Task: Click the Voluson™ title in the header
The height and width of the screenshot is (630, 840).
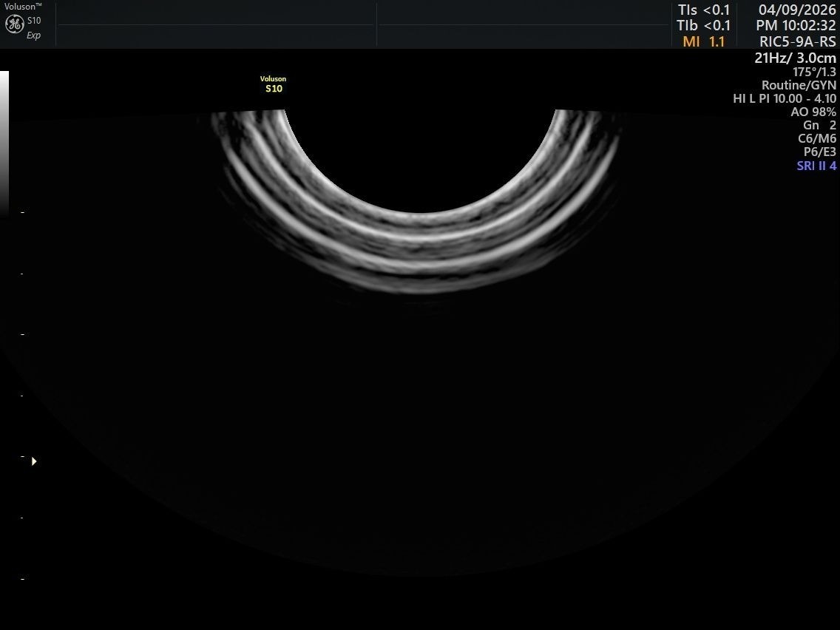Action: pyautogui.click(x=23, y=7)
